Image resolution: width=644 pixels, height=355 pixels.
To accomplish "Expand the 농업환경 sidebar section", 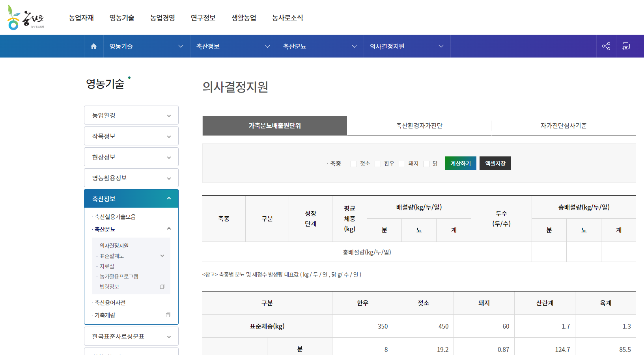I will (131, 115).
